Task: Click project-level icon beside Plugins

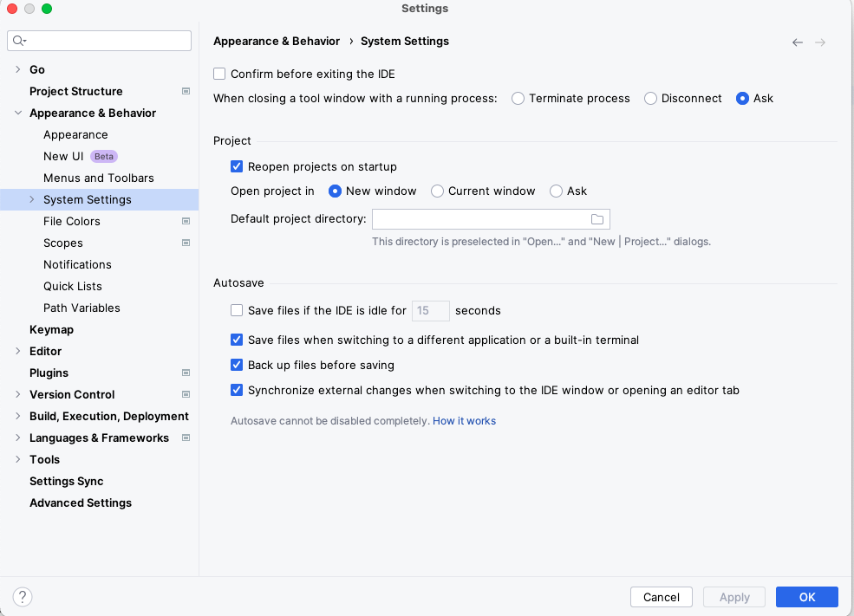Action: click(186, 373)
